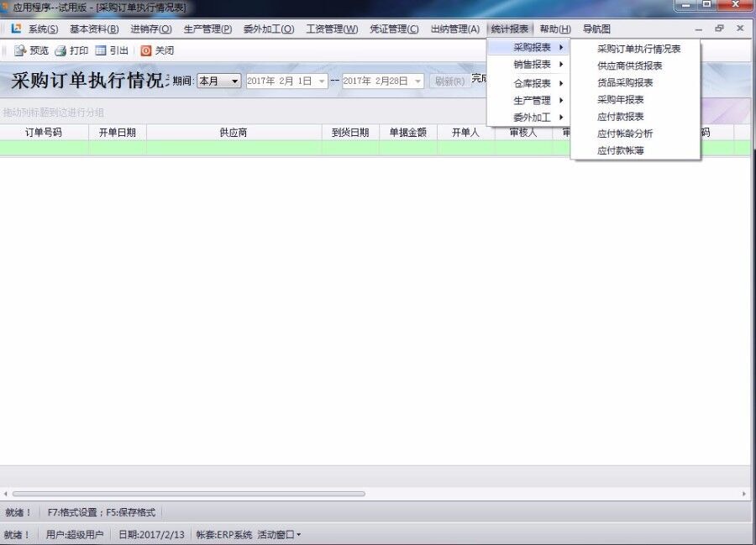Viewport: 756px width, 545px height.
Task: Sort by 到货日期 column header
Action: click(x=350, y=133)
